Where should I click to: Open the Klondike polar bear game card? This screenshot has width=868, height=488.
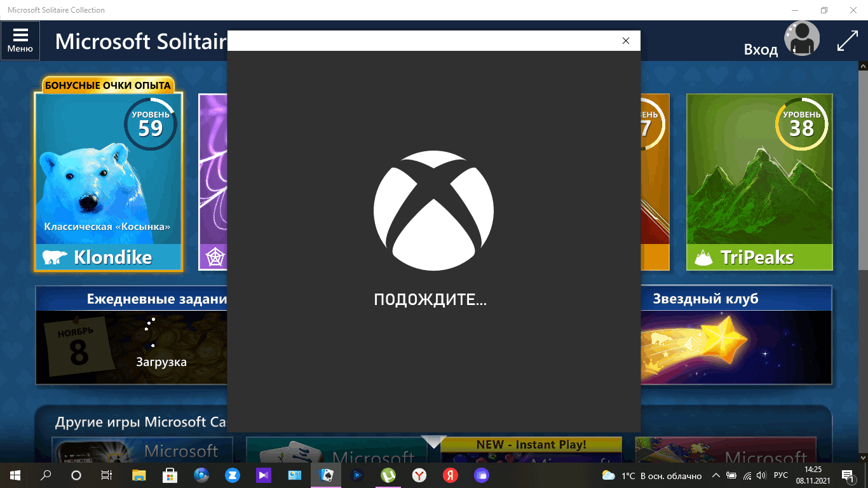click(109, 182)
